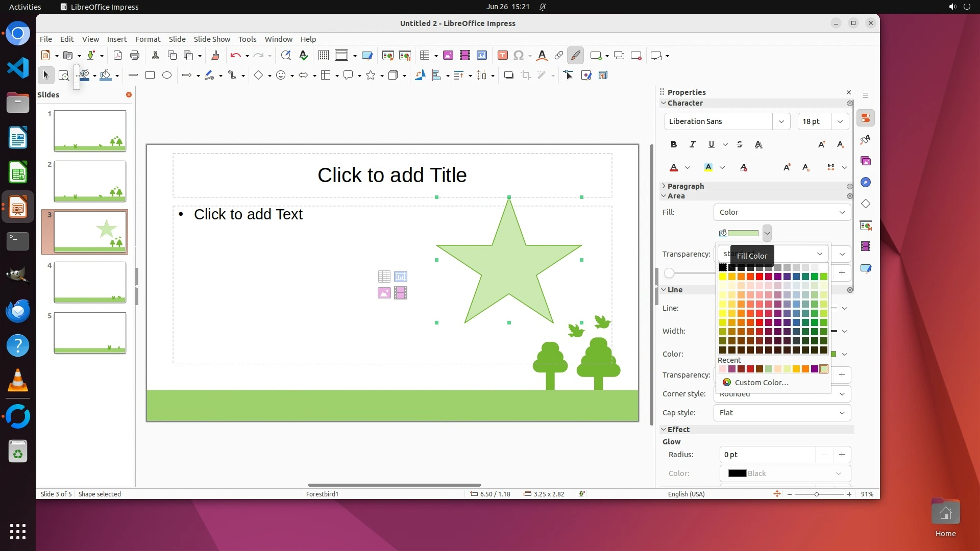Open the Slide Show menu
The height and width of the screenshot is (551, 980).
212,39
